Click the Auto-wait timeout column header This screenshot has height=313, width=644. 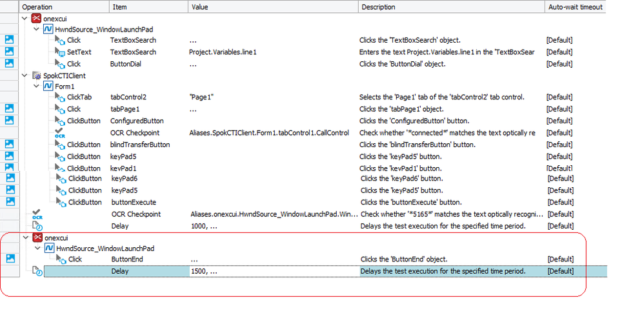tap(575, 6)
